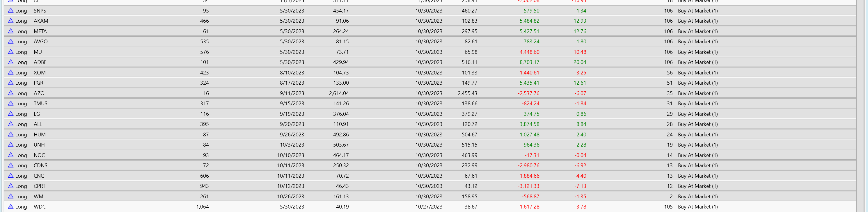Click the AVGO ticker text
This screenshot has height=212, width=868.
coord(40,41)
